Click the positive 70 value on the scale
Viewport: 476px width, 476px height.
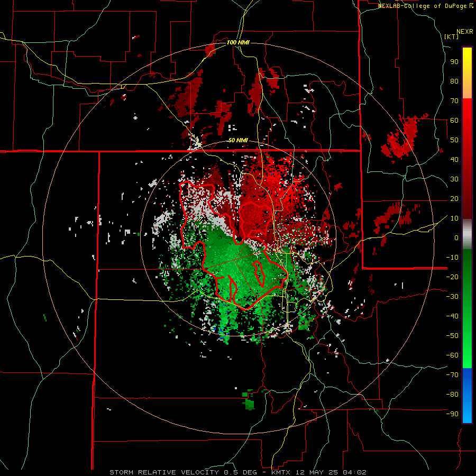(x=454, y=101)
